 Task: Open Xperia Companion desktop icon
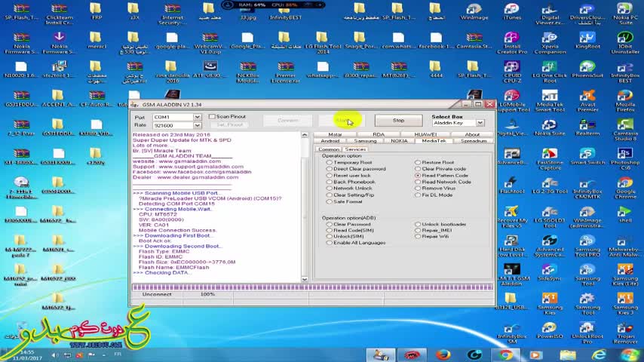click(x=550, y=43)
